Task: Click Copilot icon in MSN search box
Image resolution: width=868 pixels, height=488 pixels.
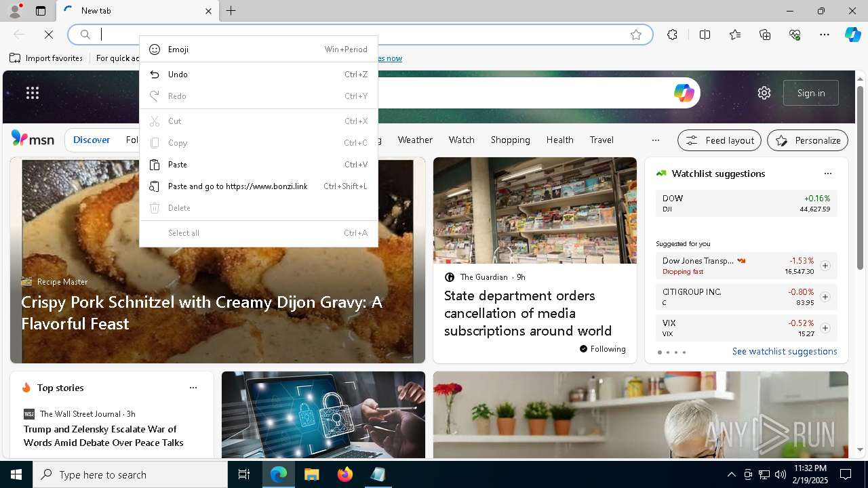Action: (684, 93)
